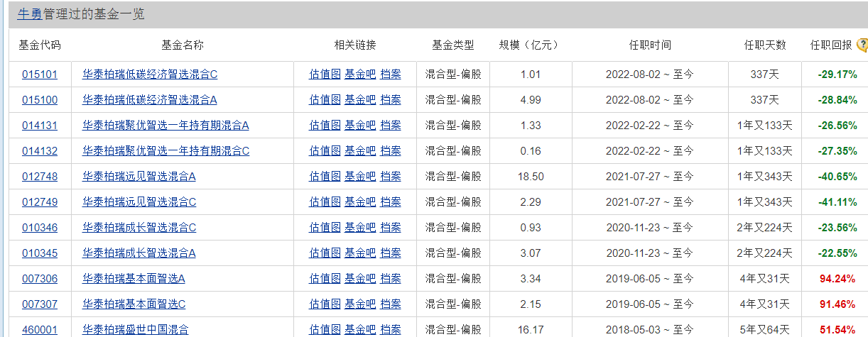
Task: Open fund code 010345 link
Action: tap(40, 253)
